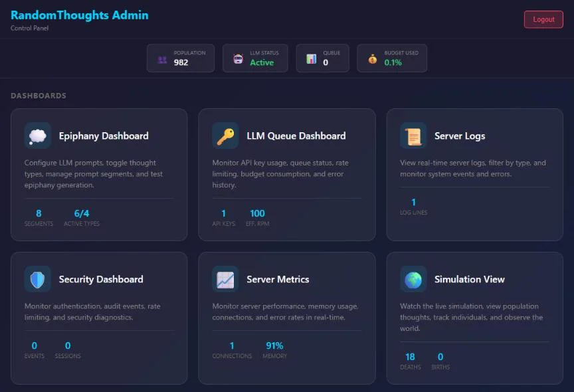Click the Budget Used money bag icon
This screenshot has height=392, width=574.
tap(373, 58)
